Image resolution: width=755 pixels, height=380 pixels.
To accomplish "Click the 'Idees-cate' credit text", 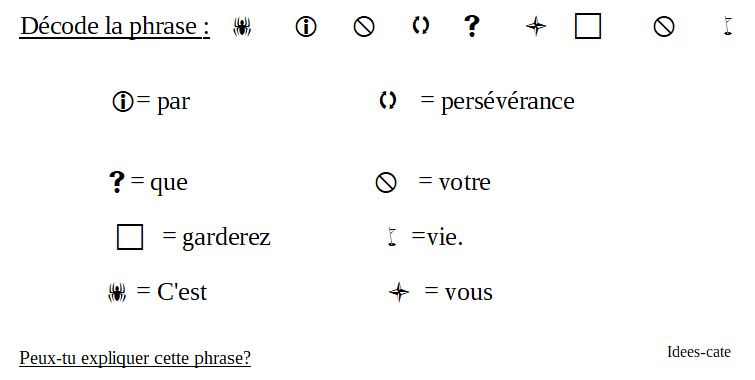I will pos(699,352).
